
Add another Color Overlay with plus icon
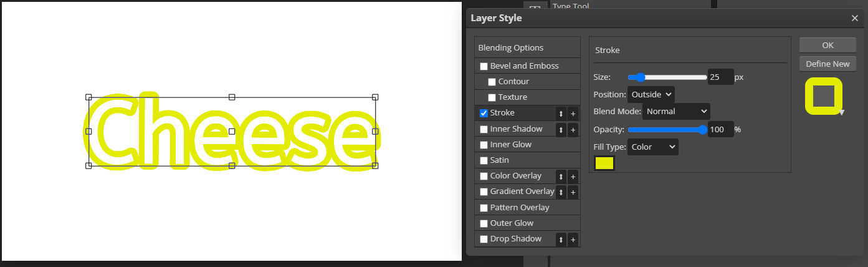coord(573,177)
